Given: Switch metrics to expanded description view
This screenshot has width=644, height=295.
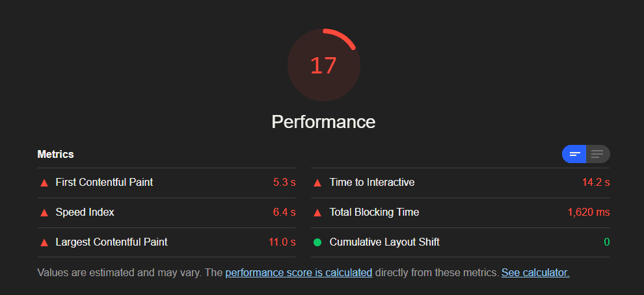Looking at the screenshot, I should pyautogui.click(x=598, y=154).
